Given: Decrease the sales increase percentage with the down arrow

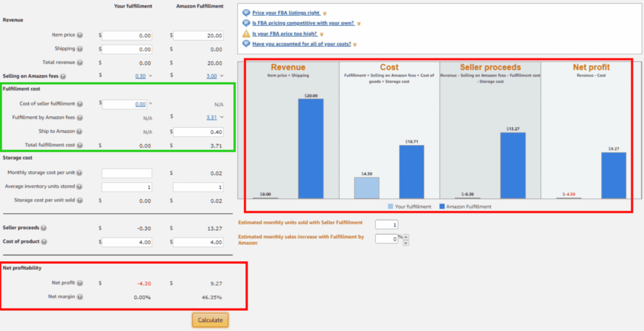Looking at the screenshot, I should [406, 243].
